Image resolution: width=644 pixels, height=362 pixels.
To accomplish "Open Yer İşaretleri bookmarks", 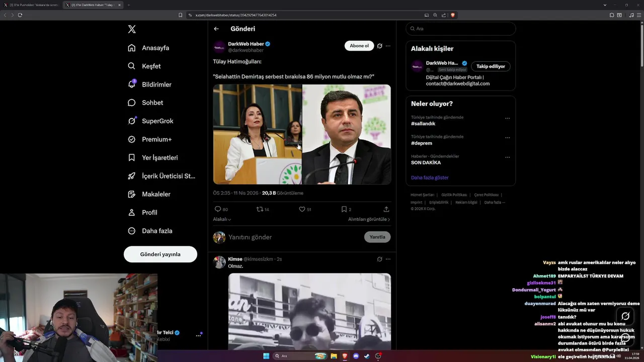I will click(x=152, y=157).
